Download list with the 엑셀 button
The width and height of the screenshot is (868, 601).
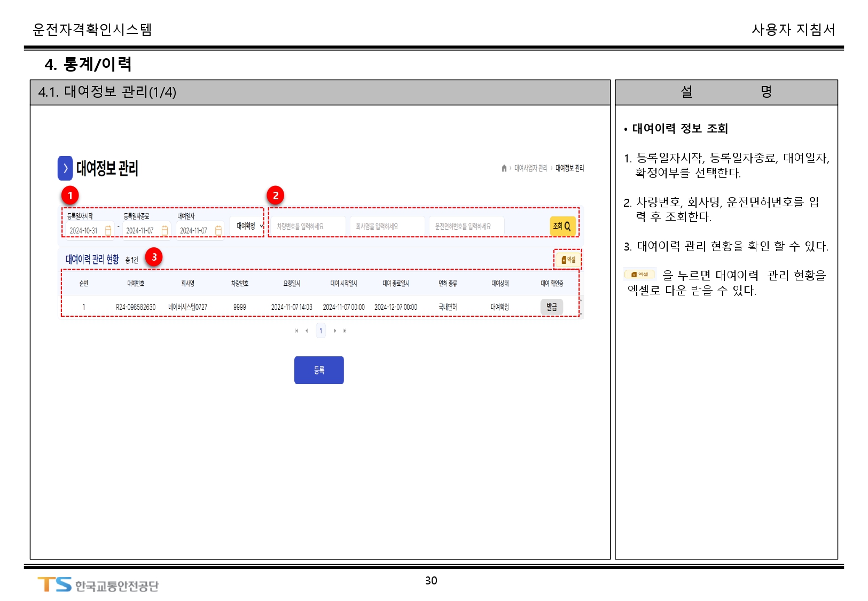point(568,260)
